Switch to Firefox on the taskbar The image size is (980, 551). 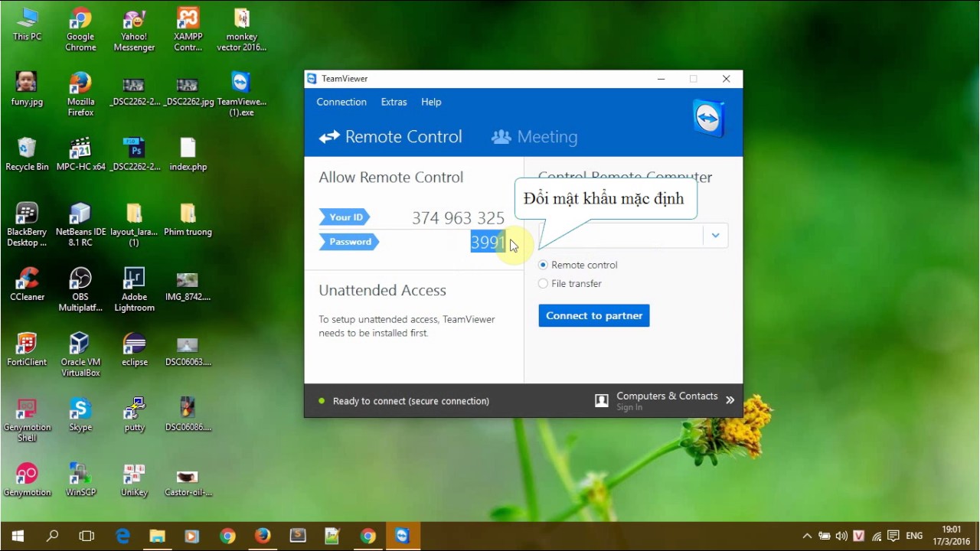pos(263,536)
